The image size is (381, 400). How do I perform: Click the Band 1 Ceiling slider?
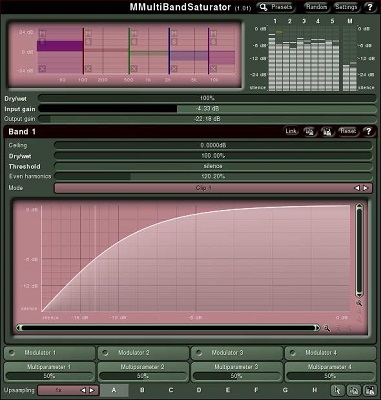213,145
